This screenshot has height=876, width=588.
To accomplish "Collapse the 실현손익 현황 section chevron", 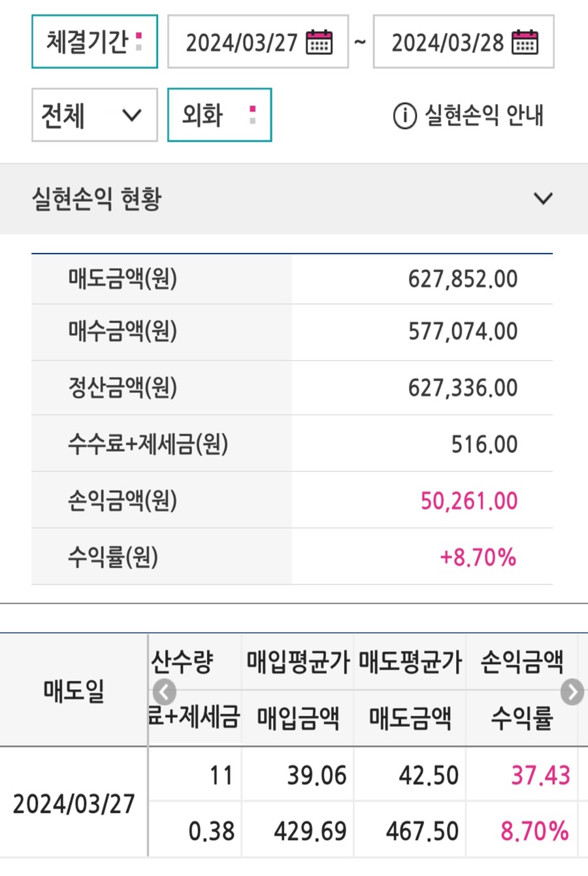I will point(543,198).
